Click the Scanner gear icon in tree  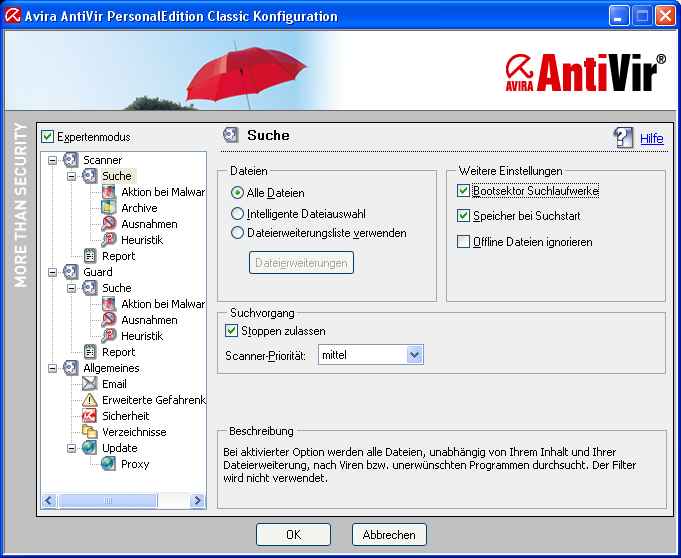coord(70,160)
